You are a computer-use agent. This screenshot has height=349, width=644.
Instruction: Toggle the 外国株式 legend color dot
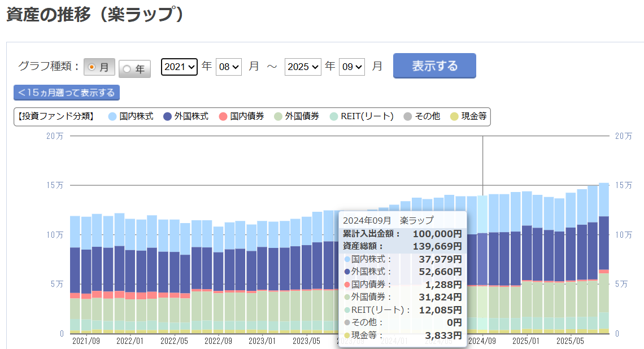[x=167, y=116]
